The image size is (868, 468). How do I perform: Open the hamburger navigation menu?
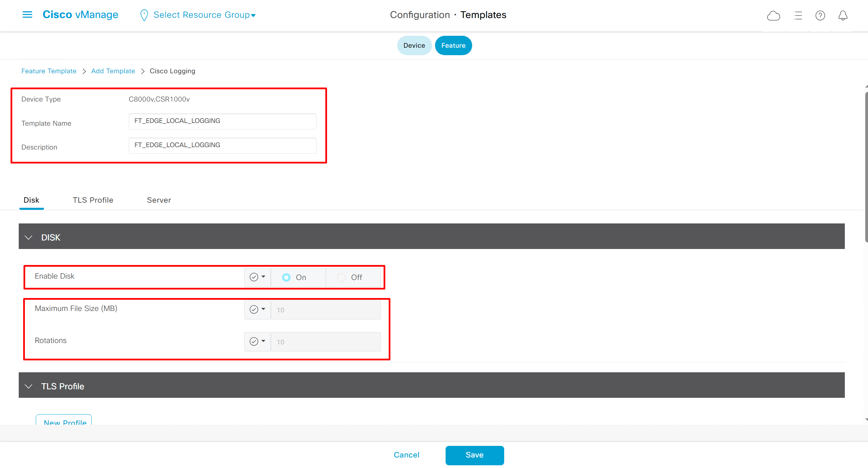click(27, 15)
